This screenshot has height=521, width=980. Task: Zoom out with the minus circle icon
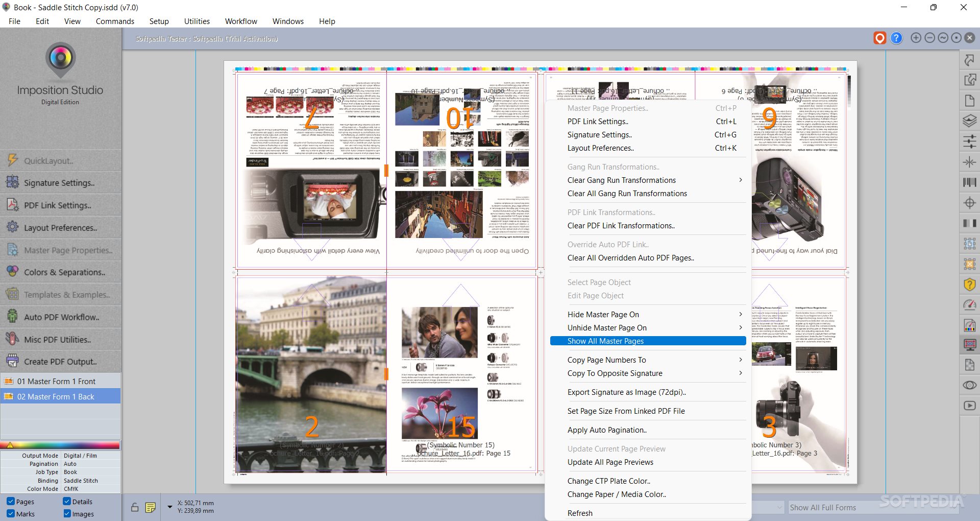[929, 38]
